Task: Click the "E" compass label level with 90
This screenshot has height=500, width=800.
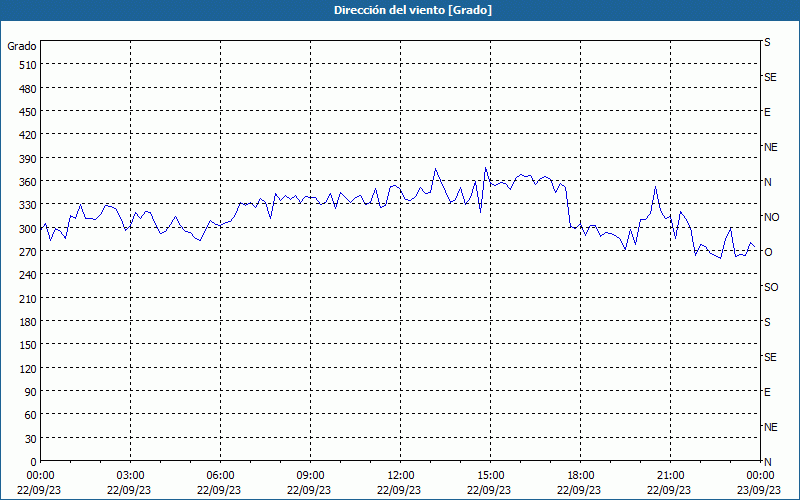Action: pyautogui.click(x=767, y=392)
